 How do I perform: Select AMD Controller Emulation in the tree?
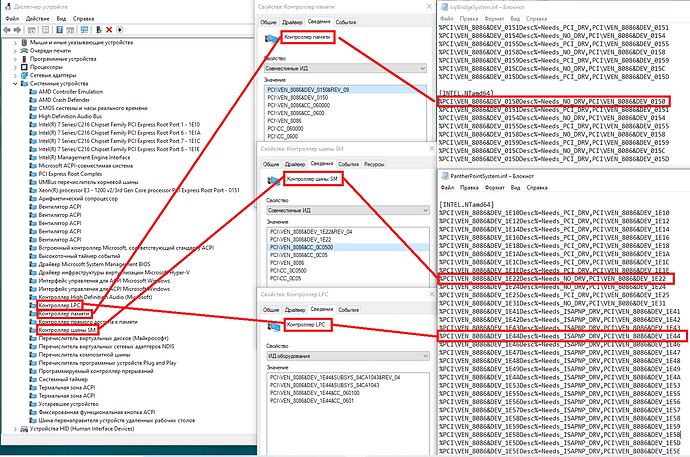click(71, 92)
